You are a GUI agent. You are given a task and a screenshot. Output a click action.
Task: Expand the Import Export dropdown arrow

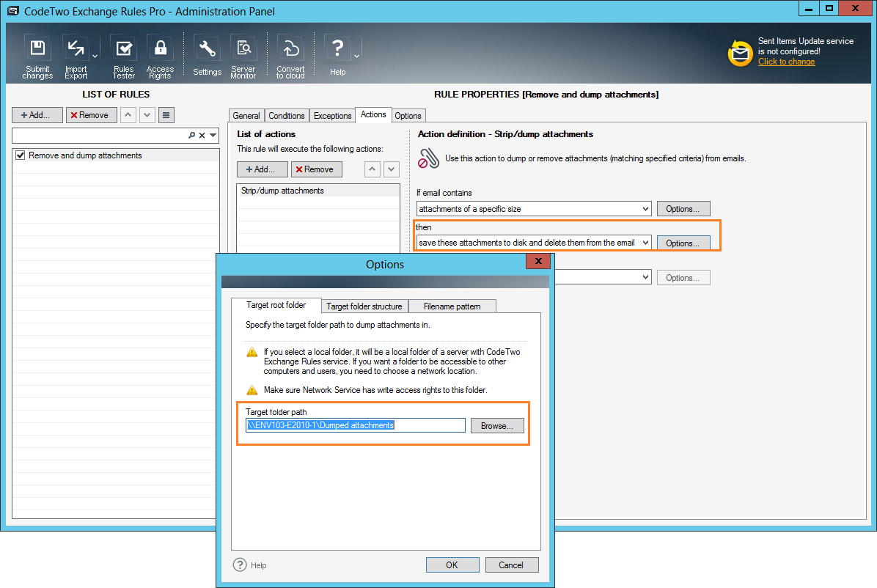[95, 56]
